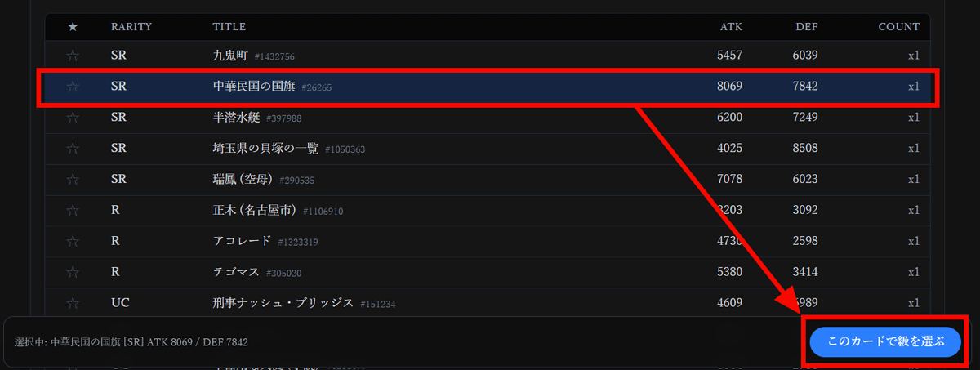
Task: Toggle favorite star on アコレード
Action: (x=73, y=241)
